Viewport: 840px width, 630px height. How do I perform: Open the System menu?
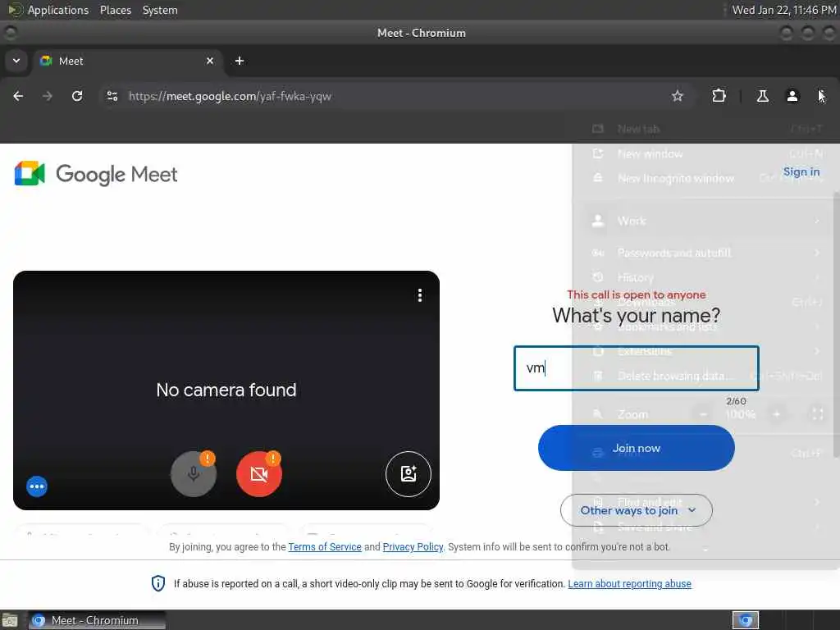point(160,10)
